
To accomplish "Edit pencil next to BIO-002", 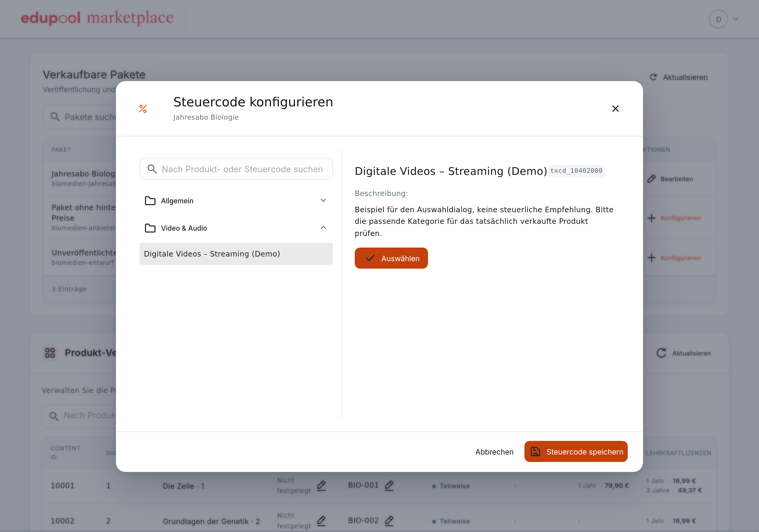I will point(389,521).
